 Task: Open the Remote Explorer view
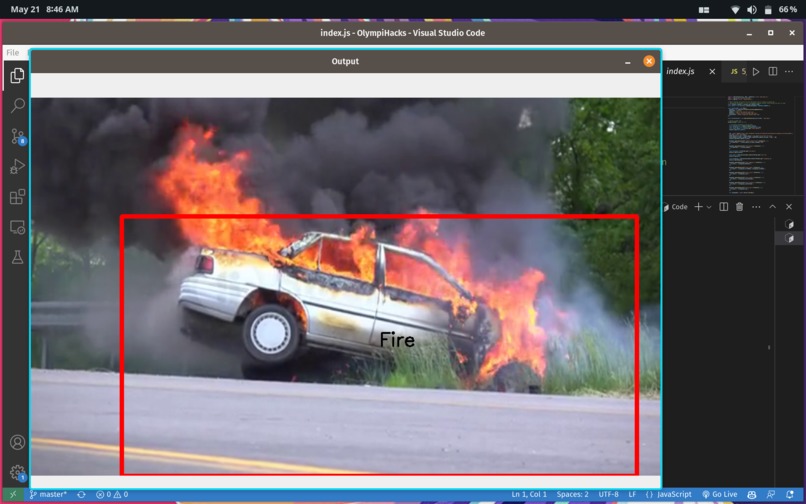coord(17,227)
